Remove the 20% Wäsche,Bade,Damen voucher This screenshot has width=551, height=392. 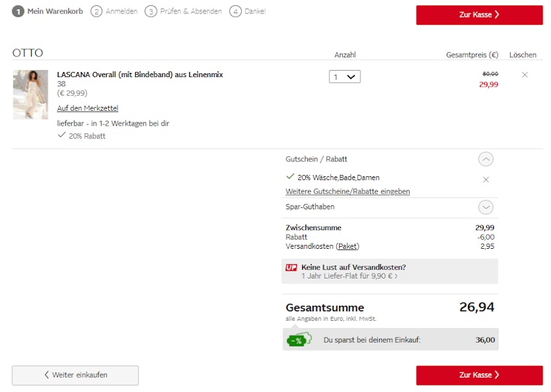486,179
